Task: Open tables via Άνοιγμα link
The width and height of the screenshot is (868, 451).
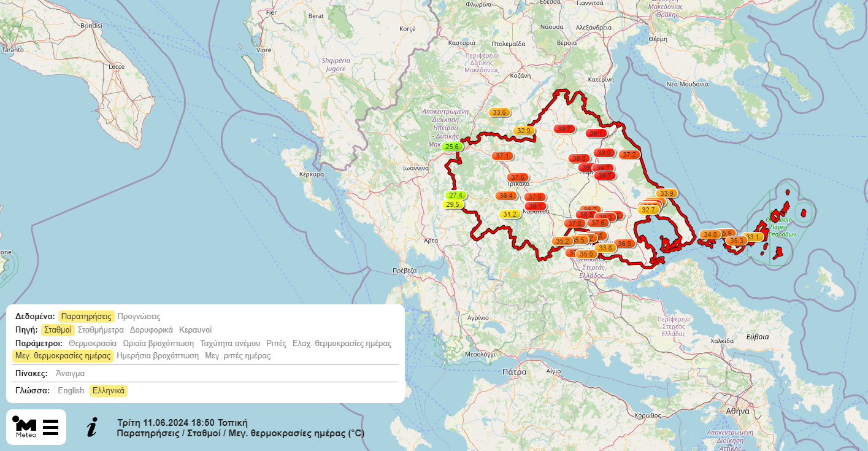Action: (x=70, y=373)
